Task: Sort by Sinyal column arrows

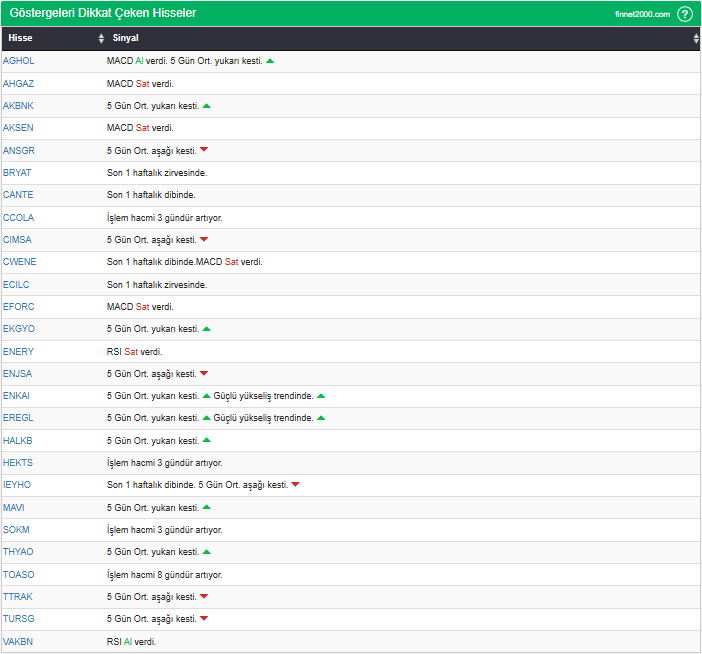Action: (x=696, y=38)
